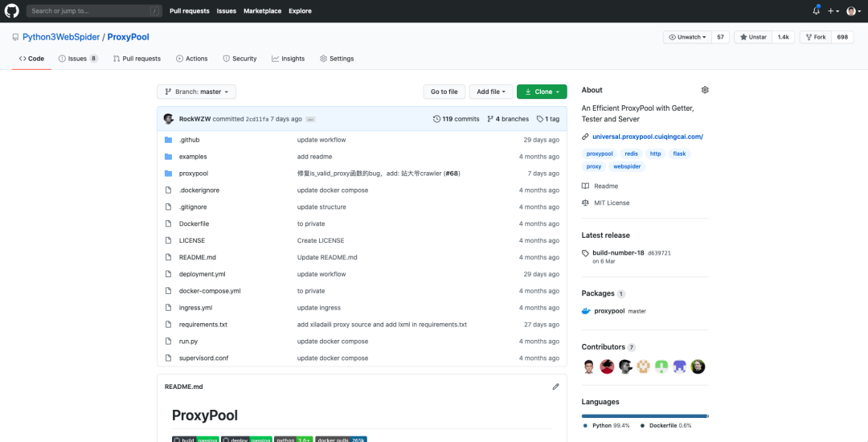
Task: Toggle the Unwatch button
Action: [x=687, y=37]
